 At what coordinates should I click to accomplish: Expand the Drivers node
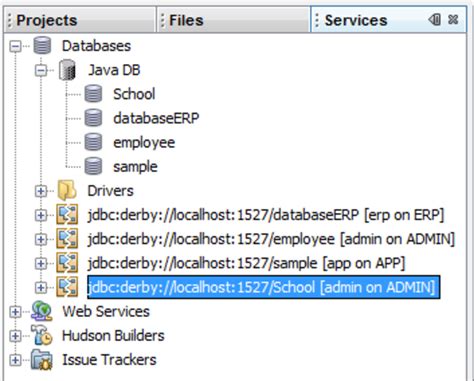(41, 191)
